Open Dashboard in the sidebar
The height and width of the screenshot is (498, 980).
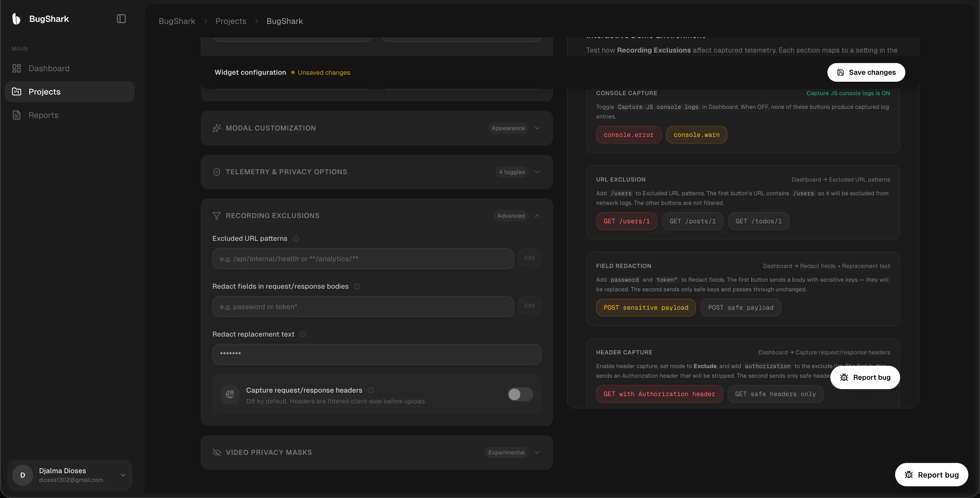coord(70,69)
